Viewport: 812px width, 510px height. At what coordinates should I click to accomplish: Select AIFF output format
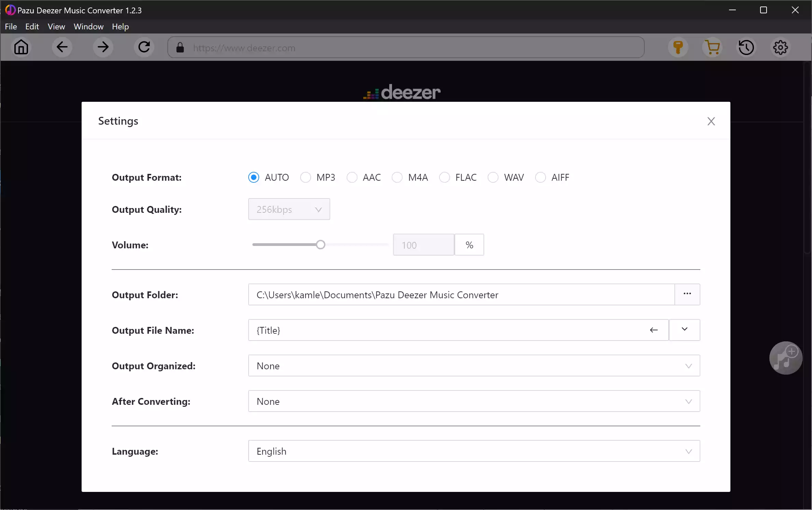[541, 177]
